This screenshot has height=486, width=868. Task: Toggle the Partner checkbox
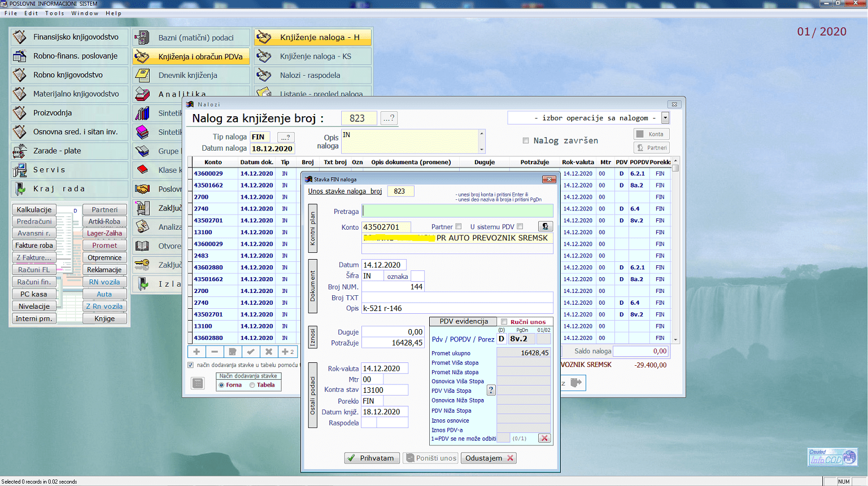(x=459, y=227)
